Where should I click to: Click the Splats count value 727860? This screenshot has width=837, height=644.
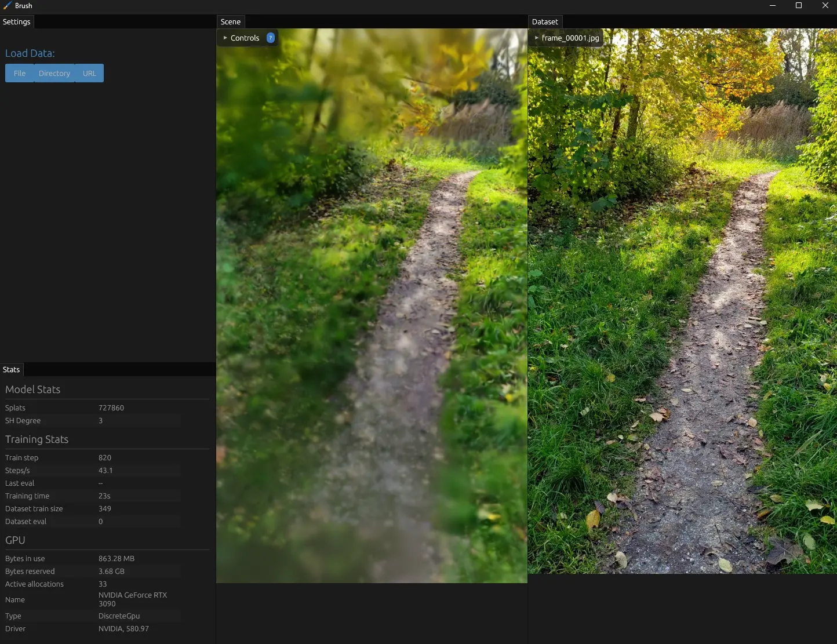[111, 408]
